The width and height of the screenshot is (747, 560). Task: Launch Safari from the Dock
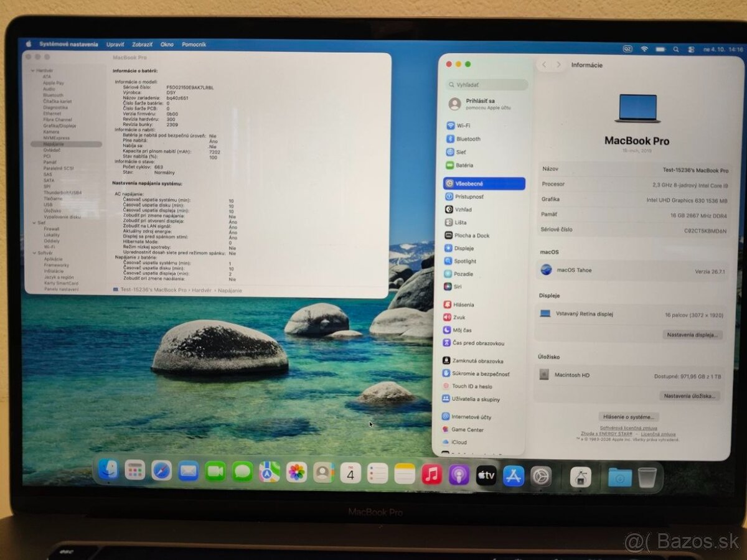[161, 470]
